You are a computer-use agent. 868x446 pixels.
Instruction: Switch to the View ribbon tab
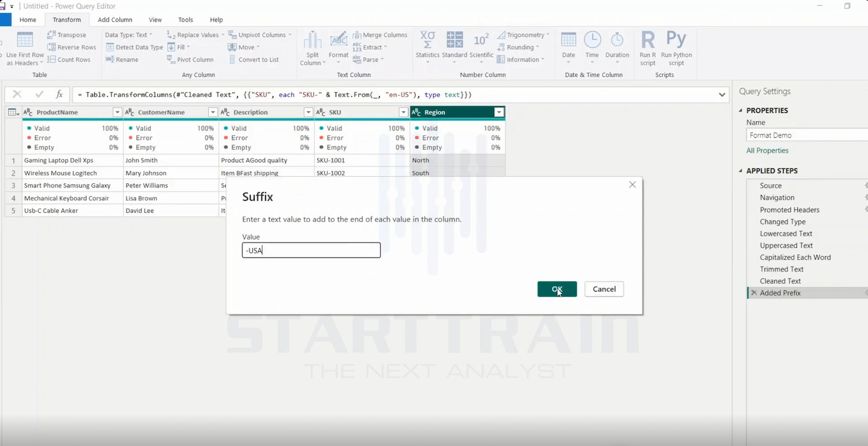point(155,20)
